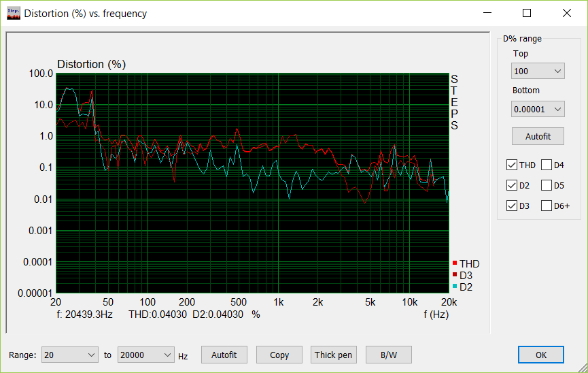
Task: Click the f: 20439.3Hz readout
Action: pyautogui.click(x=85, y=314)
